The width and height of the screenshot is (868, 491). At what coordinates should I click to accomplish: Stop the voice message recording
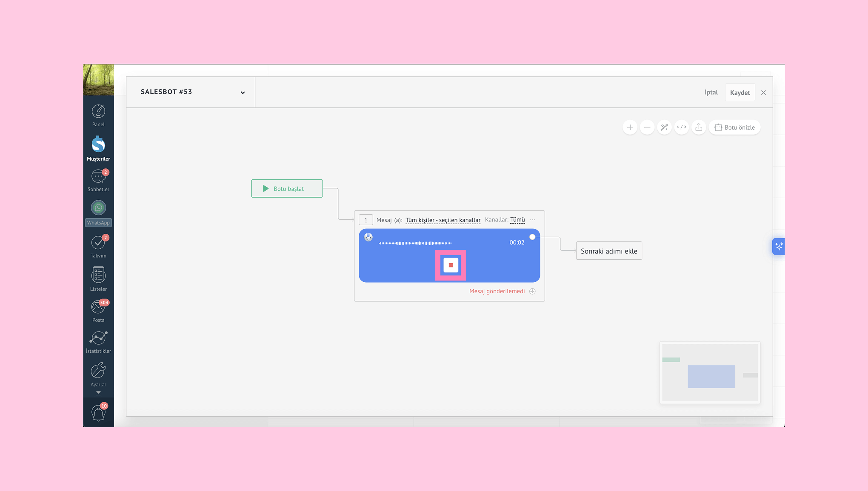point(451,265)
